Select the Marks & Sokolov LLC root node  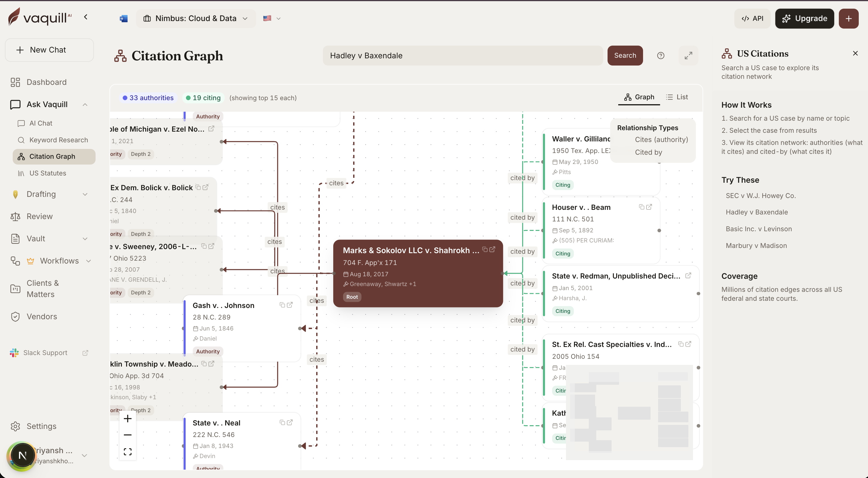point(418,273)
